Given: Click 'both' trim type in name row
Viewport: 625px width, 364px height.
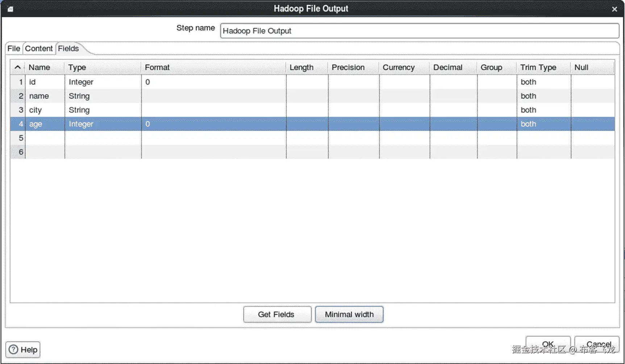Looking at the screenshot, I should 544,96.
